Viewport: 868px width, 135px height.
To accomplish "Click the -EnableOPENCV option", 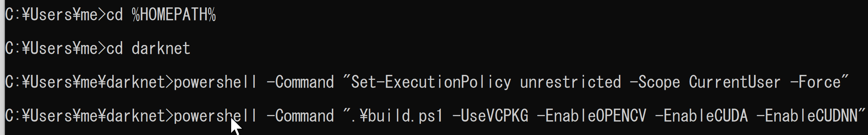I will coord(591,116).
